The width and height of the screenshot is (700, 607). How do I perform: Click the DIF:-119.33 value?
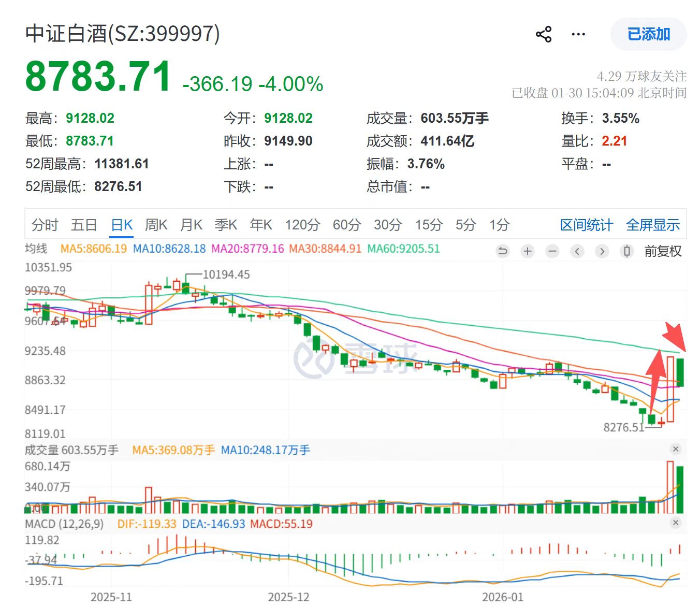click(x=147, y=524)
